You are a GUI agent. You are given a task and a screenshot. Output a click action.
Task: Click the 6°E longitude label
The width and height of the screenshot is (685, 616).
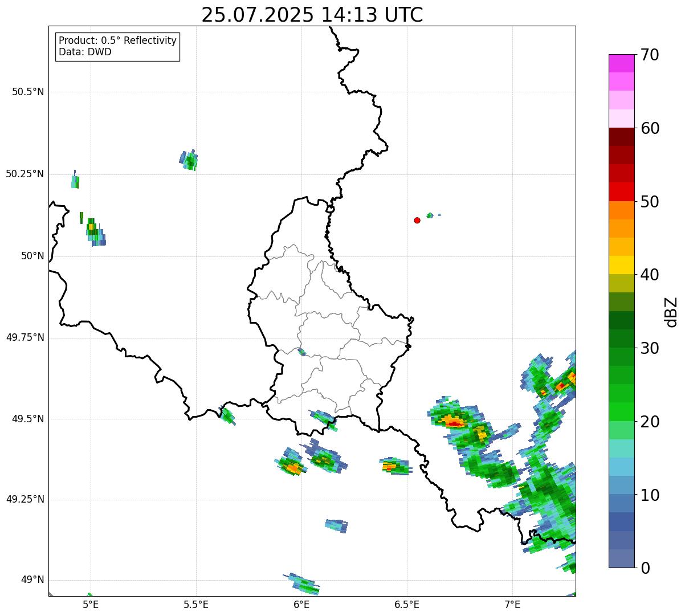coord(301,604)
